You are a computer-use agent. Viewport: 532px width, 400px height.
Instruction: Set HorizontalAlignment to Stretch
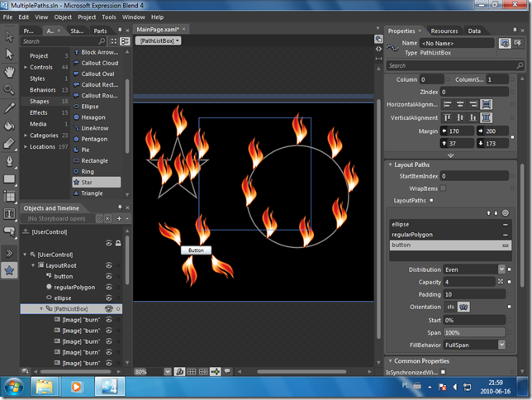[486, 104]
